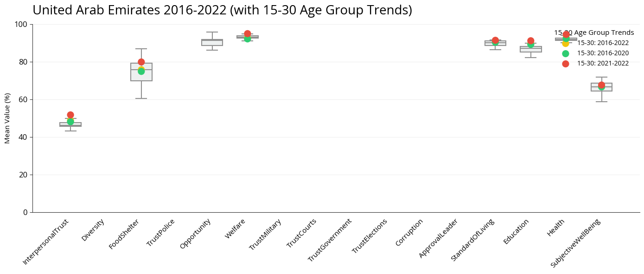Click red dot above InterpersonalTrust box
The height and width of the screenshot is (274, 644).
click(x=70, y=115)
